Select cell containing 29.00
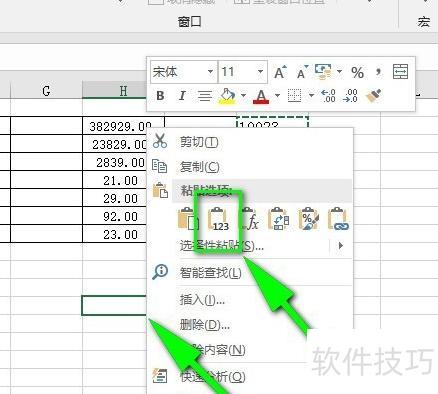Viewport: 438px width, 394px height. pos(115,198)
